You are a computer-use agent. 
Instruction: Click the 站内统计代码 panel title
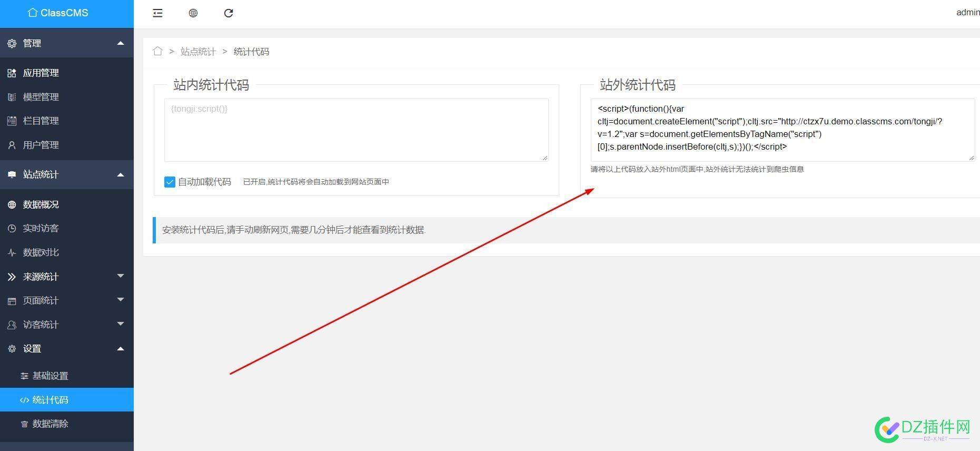tap(211, 85)
